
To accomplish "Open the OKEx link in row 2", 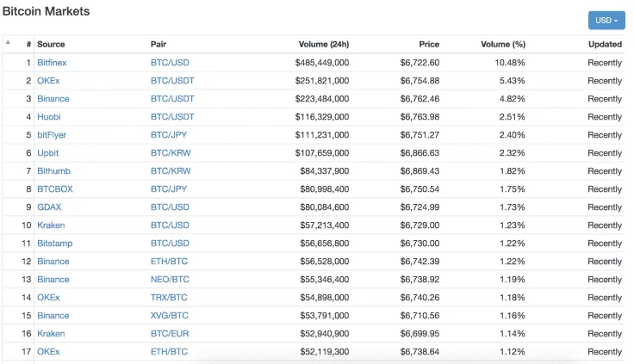I will [x=48, y=81].
